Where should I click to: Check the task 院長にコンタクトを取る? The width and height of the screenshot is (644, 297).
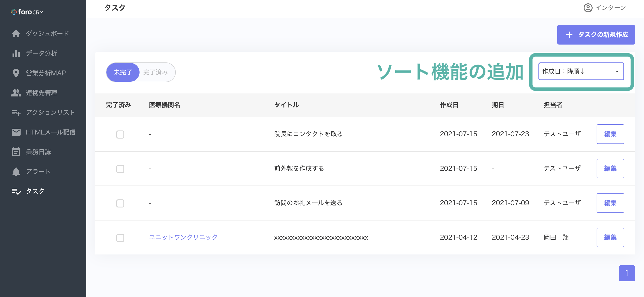coord(120,134)
